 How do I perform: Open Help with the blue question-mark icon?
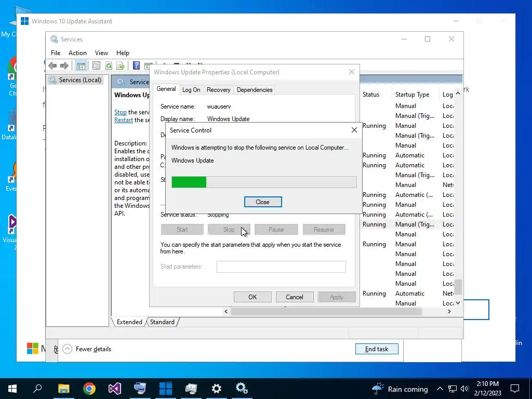click(x=136, y=65)
